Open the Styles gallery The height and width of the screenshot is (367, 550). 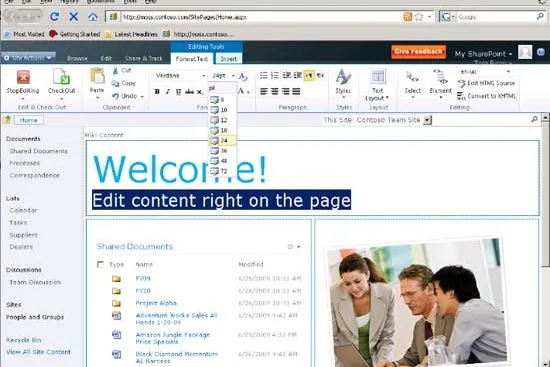point(343,83)
